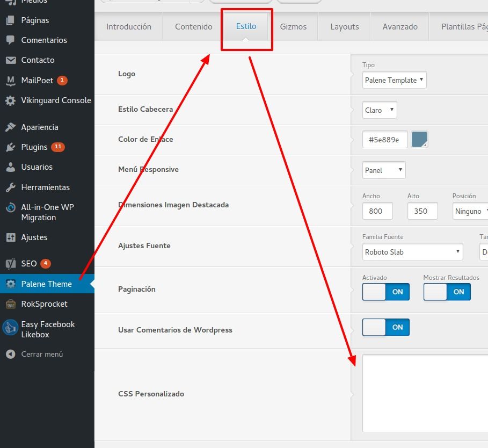Click Color de Enlace blue swatch

pyautogui.click(x=419, y=139)
